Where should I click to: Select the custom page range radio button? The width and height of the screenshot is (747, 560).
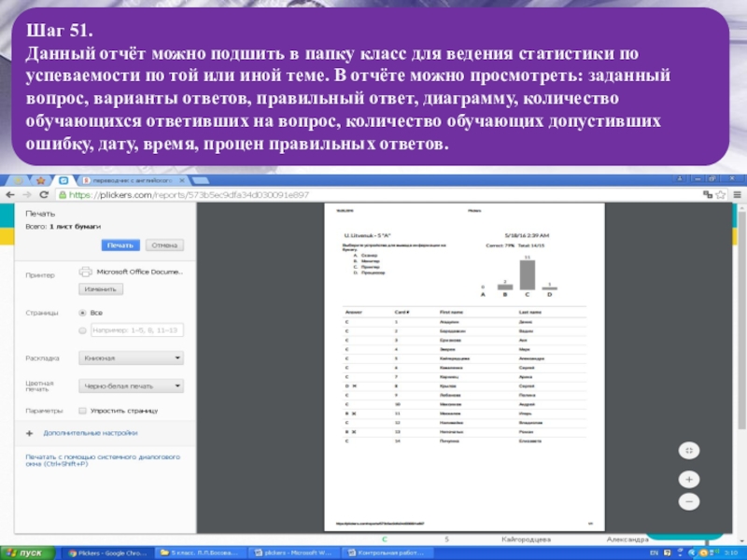(x=82, y=330)
